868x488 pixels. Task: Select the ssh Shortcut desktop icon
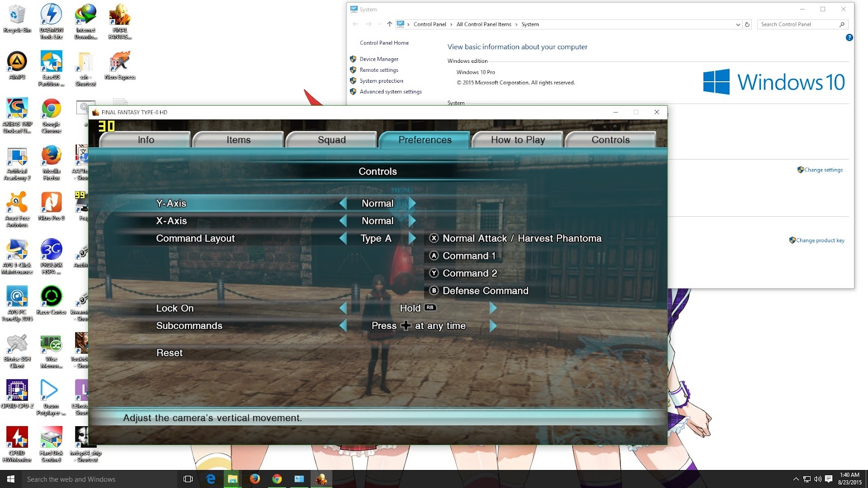85,69
